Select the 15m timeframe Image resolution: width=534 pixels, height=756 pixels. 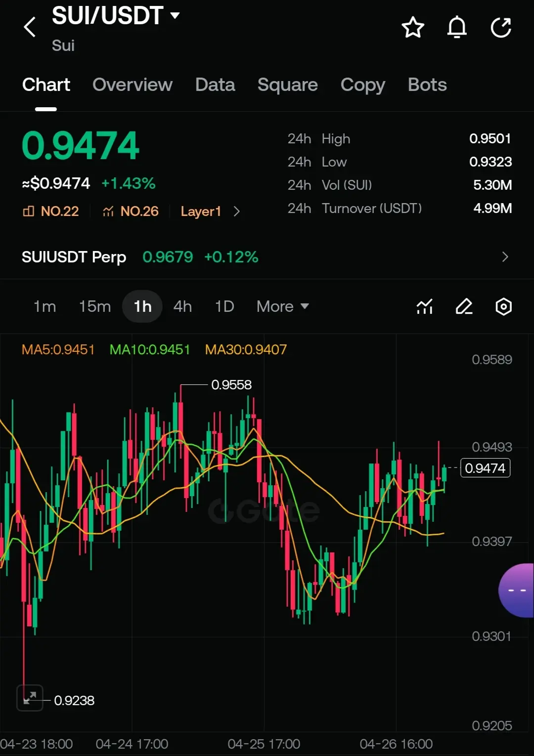point(95,306)
